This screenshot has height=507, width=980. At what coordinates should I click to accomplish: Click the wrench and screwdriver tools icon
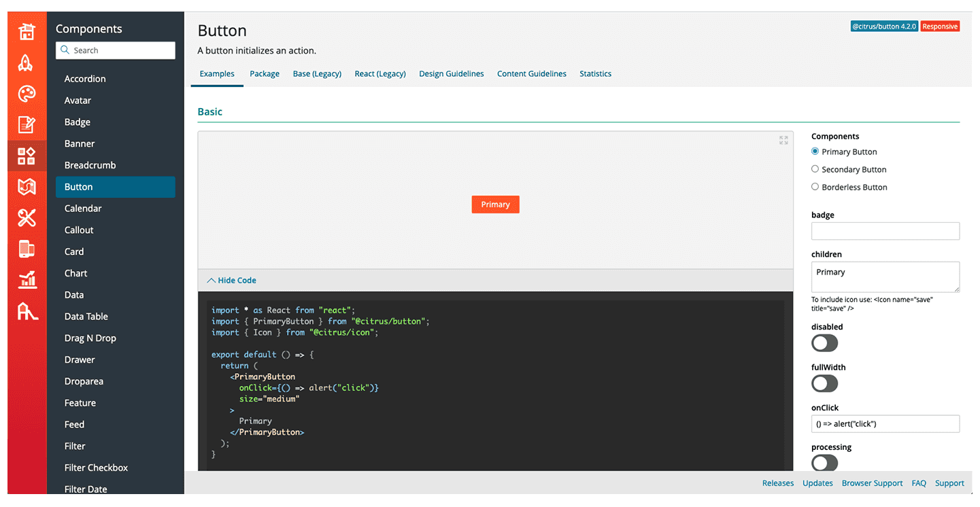click(27, 217)
